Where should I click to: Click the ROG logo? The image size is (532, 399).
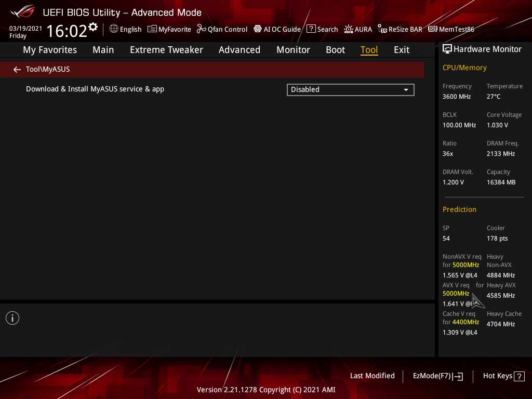(22, 11)
